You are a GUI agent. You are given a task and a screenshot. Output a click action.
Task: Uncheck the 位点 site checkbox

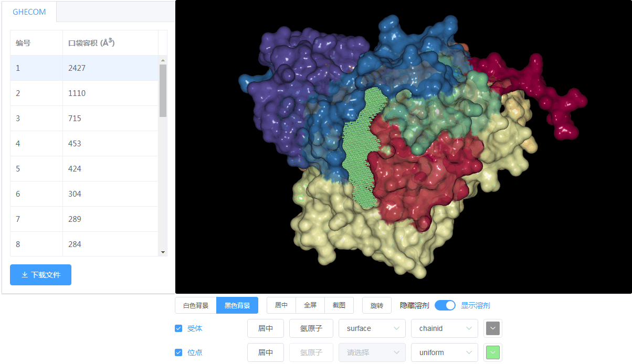point(178,352)
